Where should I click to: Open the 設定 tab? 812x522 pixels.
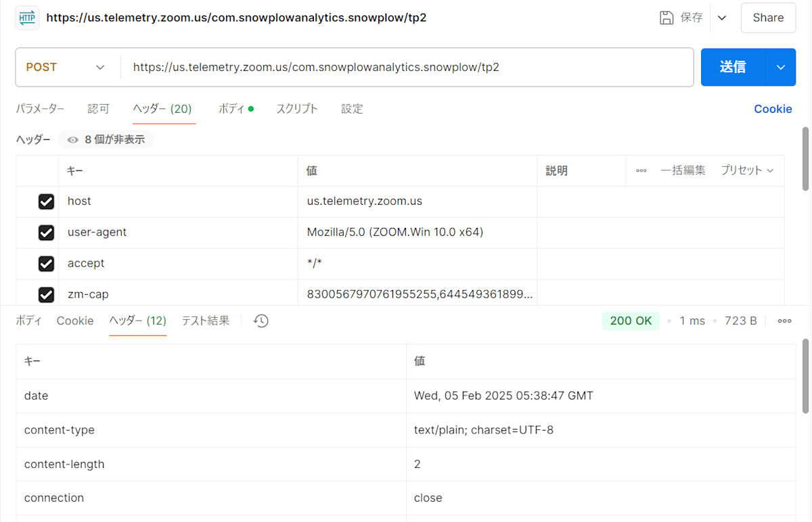coord(352,108)
